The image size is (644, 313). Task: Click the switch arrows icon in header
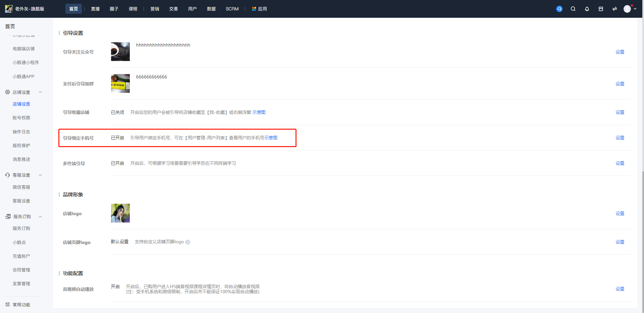click(614, 9)
